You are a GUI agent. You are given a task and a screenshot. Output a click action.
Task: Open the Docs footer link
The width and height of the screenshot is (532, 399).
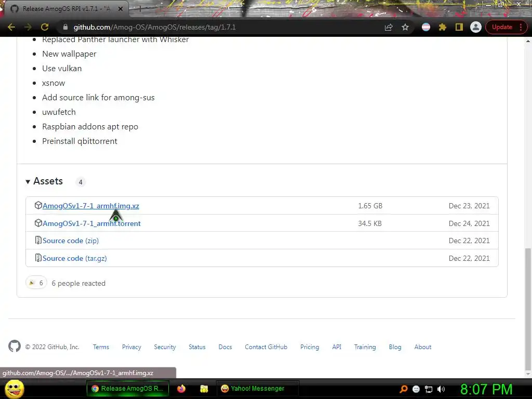[225, 347]
